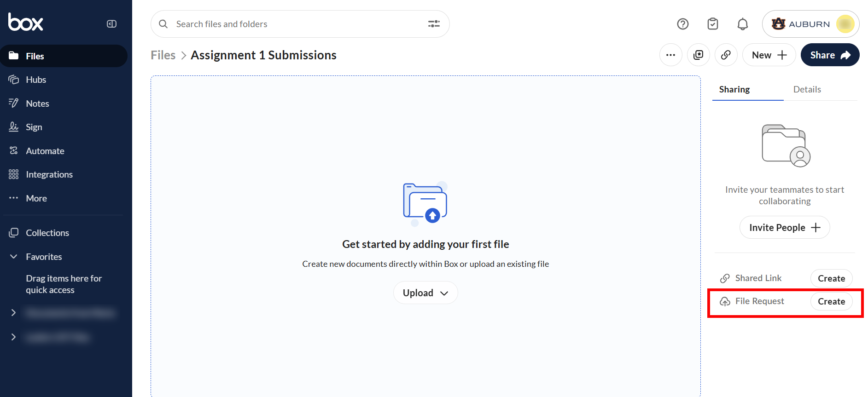Collapse the Favorites section chevron

(x=13, y=257)
